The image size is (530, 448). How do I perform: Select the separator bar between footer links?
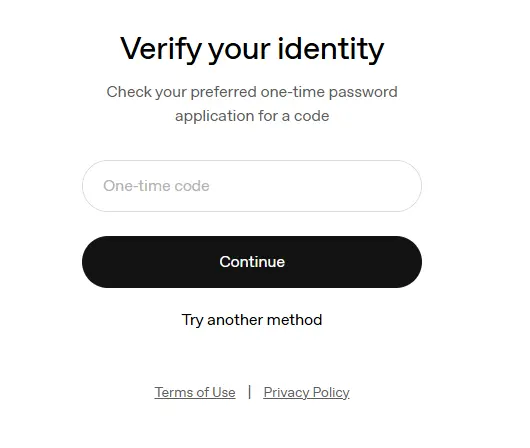pyautogui.click(x=249, y=392)
